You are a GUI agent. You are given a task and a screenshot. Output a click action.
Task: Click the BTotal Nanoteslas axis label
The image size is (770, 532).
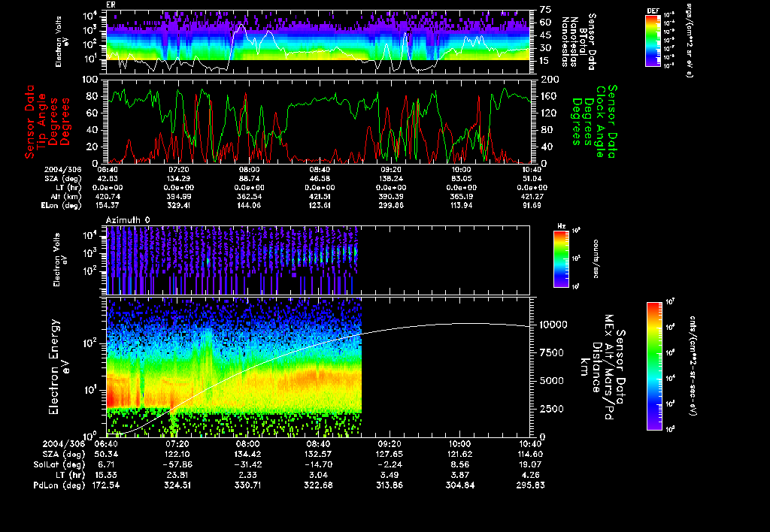click(x=578, y=42)
